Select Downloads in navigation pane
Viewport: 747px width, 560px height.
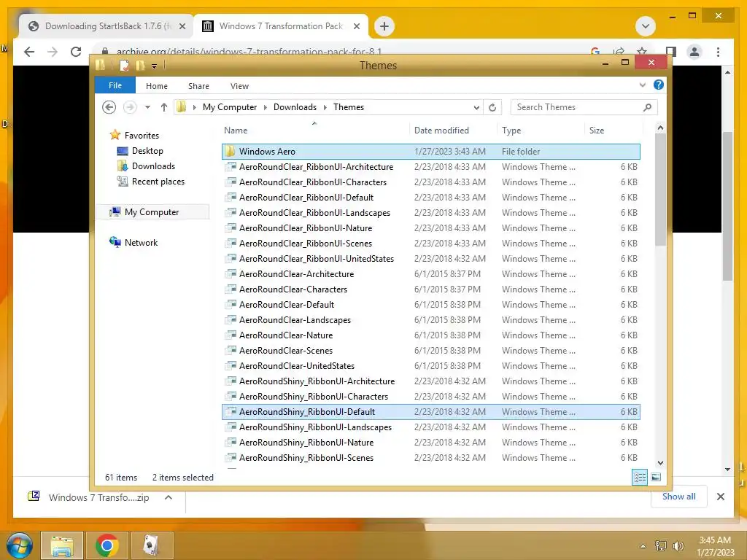[x=146, y=166]
